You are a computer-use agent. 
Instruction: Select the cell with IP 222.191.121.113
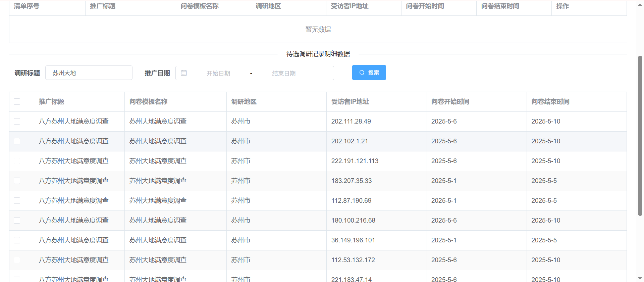pyautogui.click(x=355, y=161)
